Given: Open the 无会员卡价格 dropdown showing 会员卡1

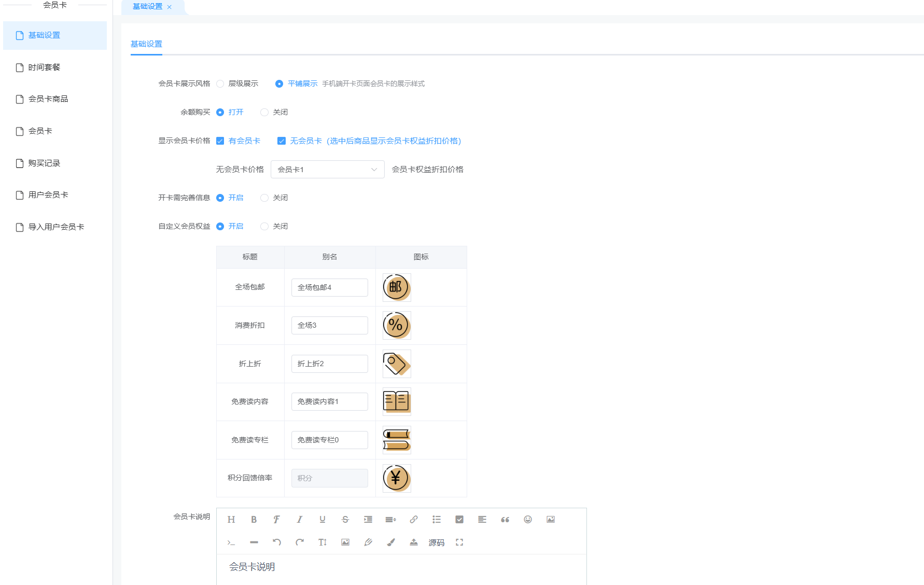Looking at the screenshot, I should click(328, 170).
